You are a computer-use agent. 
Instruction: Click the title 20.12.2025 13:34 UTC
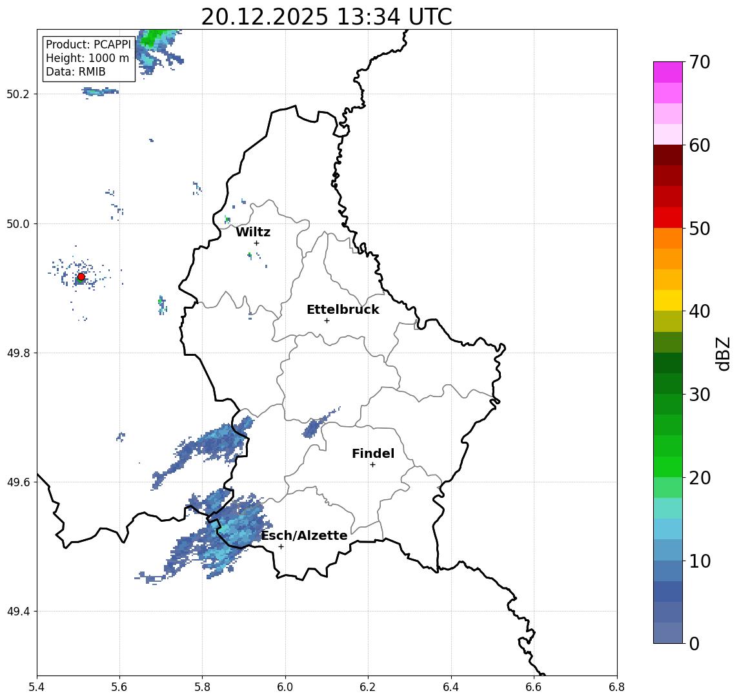pyautogui.click(x=327, y=17)
